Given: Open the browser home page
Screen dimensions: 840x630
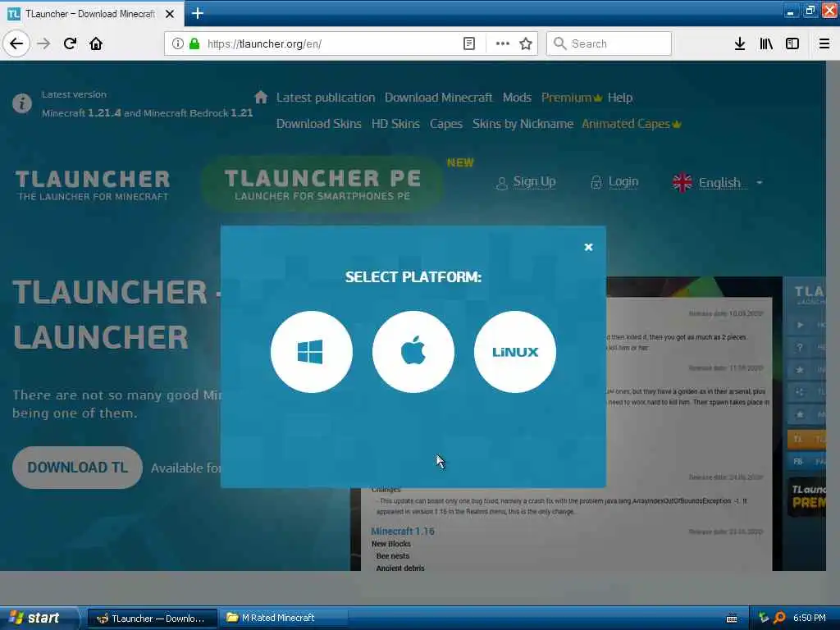Looking at the screenshot, I should coord(96,43).
